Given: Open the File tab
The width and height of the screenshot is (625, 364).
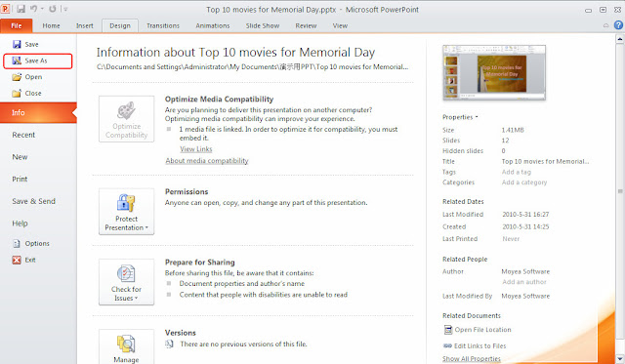Looking at the screenshot, I should click(17, 25).
